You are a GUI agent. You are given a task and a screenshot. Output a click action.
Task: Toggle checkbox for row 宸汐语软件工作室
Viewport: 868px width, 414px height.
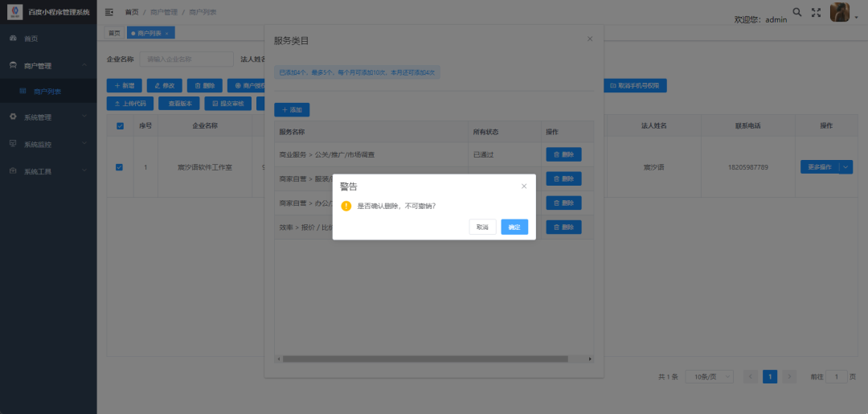click(x=120, y=167)
